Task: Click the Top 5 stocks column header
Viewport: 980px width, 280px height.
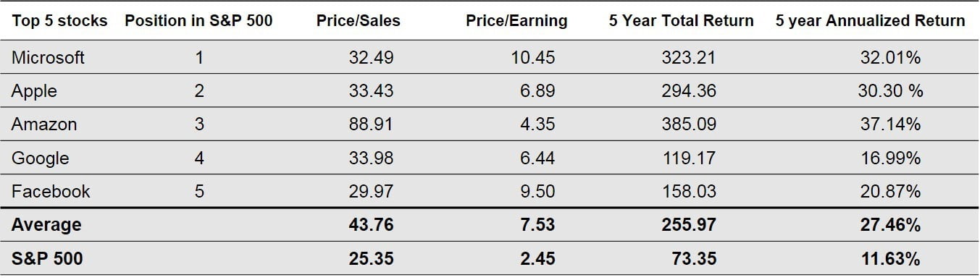Action: [59, 20]
